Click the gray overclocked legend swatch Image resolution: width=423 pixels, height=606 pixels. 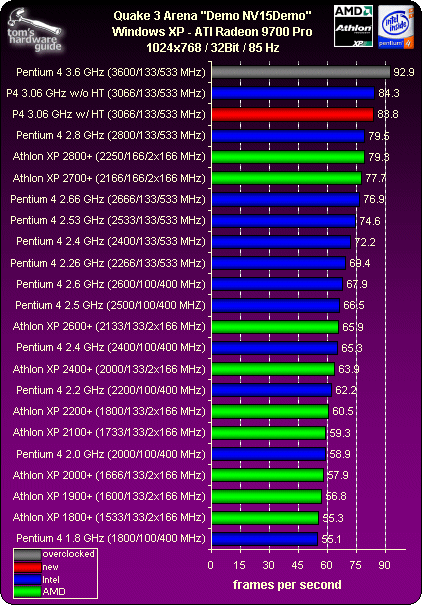(x=27, y=555)
